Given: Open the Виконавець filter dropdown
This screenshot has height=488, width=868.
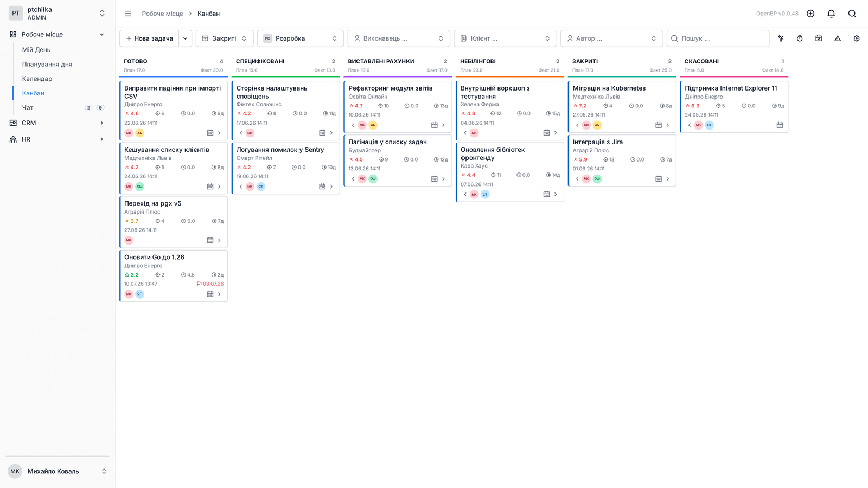Looking at the screenshot, I should tap(399, 38).
